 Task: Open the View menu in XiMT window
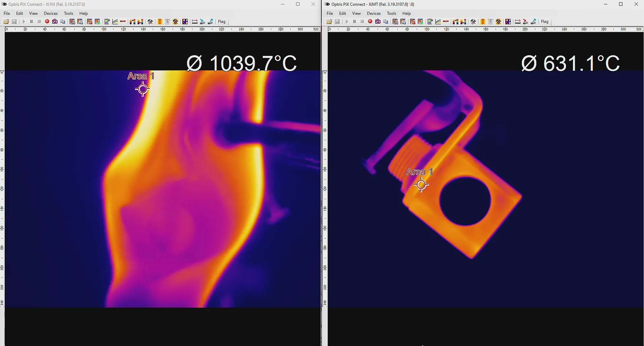(x=356, y=13)
